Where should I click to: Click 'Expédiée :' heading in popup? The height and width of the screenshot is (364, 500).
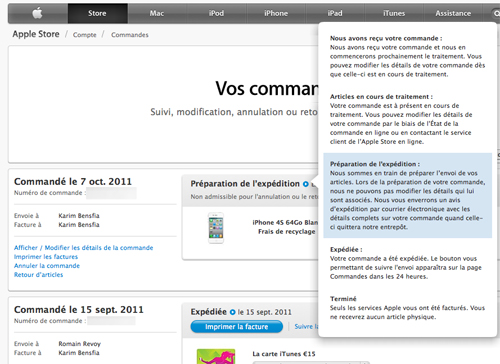pyautogui.click(x=346, y=249)
